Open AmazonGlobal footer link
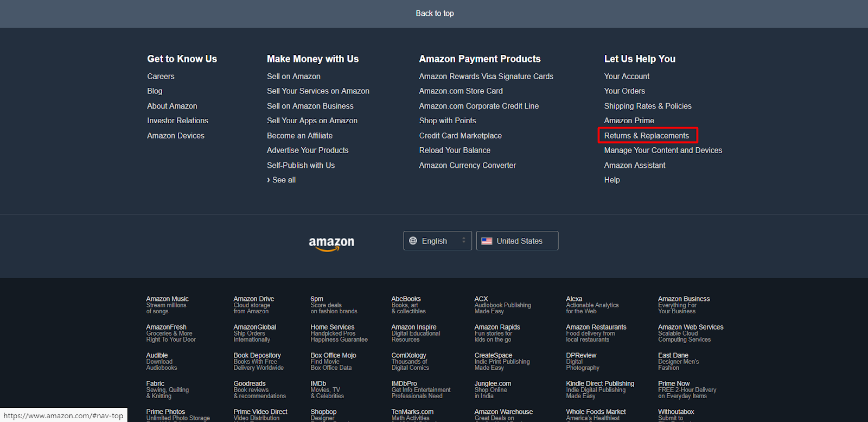Viewport: 868px width, 422px height. 254,333
